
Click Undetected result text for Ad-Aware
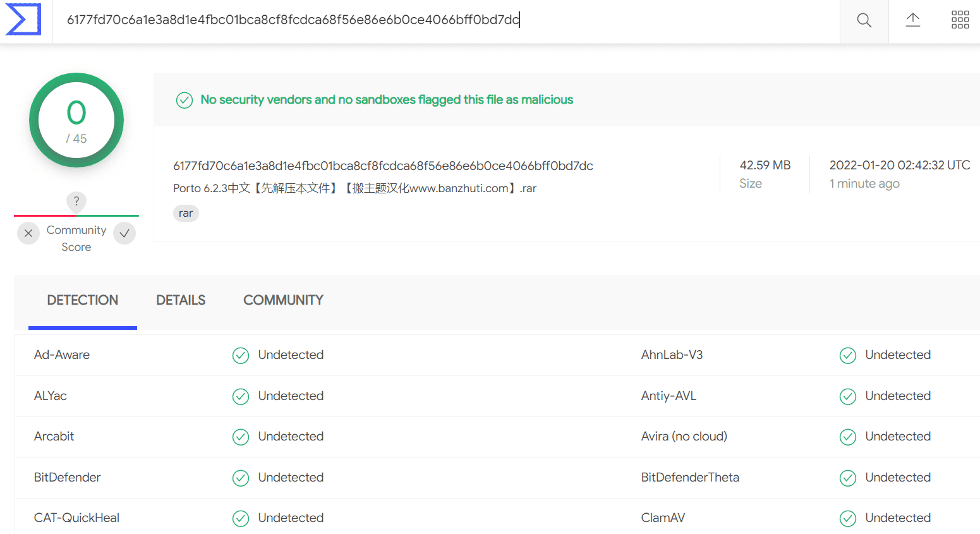pos(291,355)
